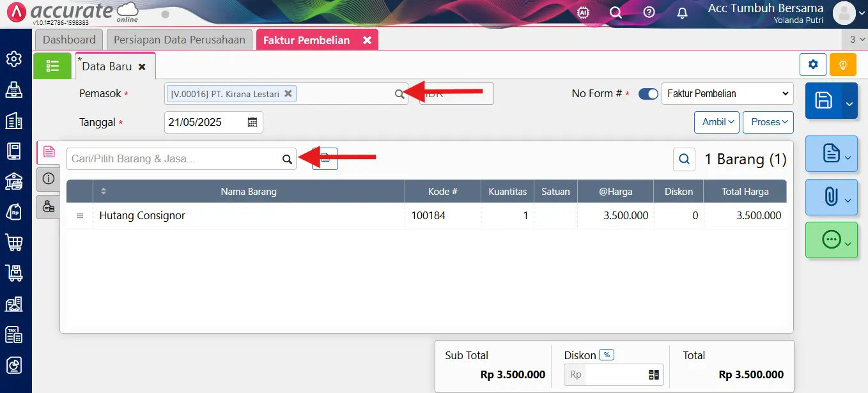Switch to the Dashboard tab

[x=68, y=39]
